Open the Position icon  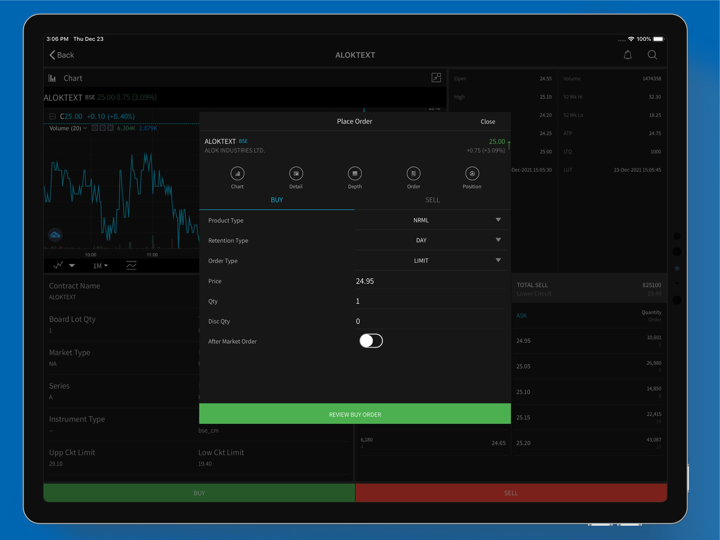pyautogui.click(x=472, y=174)
